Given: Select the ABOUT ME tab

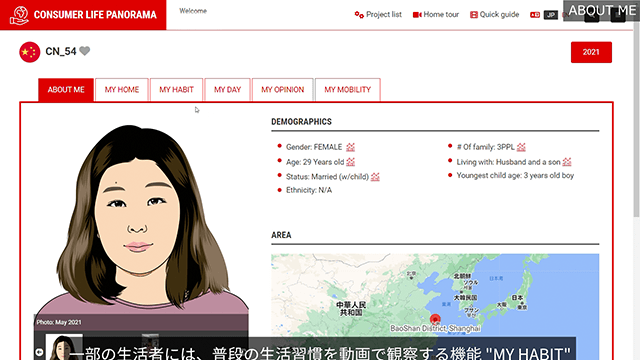Looking at the screenshot, I should click(x=66, y=90).
